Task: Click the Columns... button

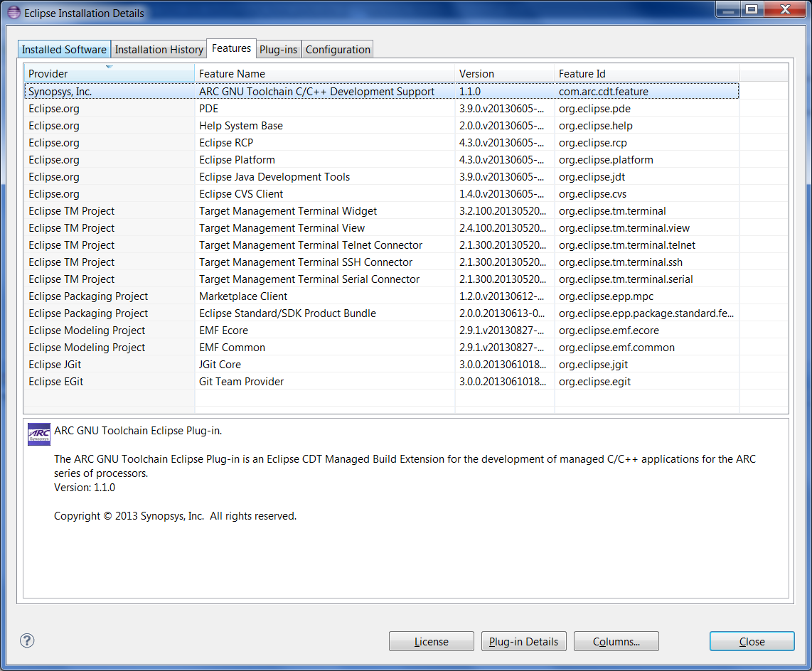Action: pos(616,641)
